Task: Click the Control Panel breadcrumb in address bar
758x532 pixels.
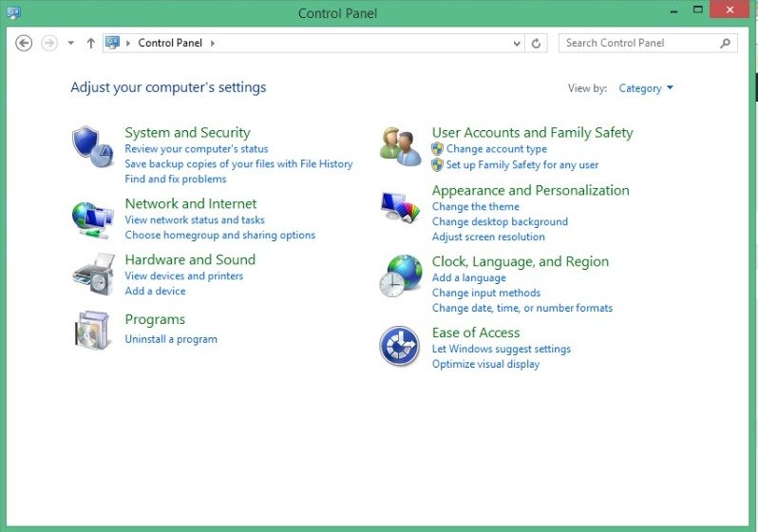Action: [170, 43]
